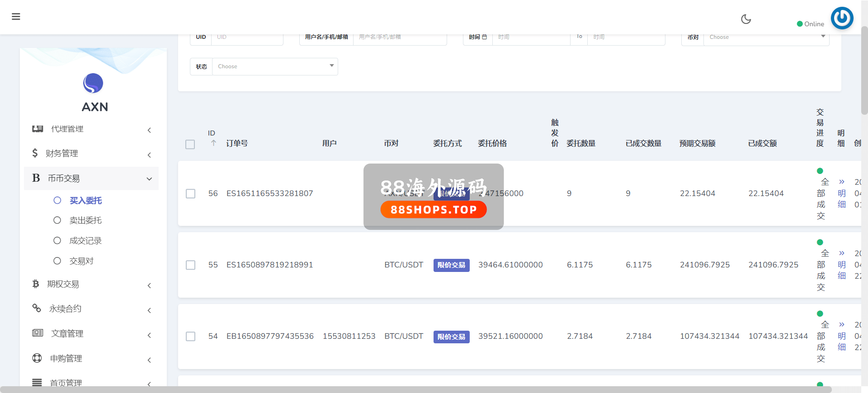Click the 文章管理 newspaper icon
The height and width of the screenshot is (393, 868).
[x=38, y=333]
